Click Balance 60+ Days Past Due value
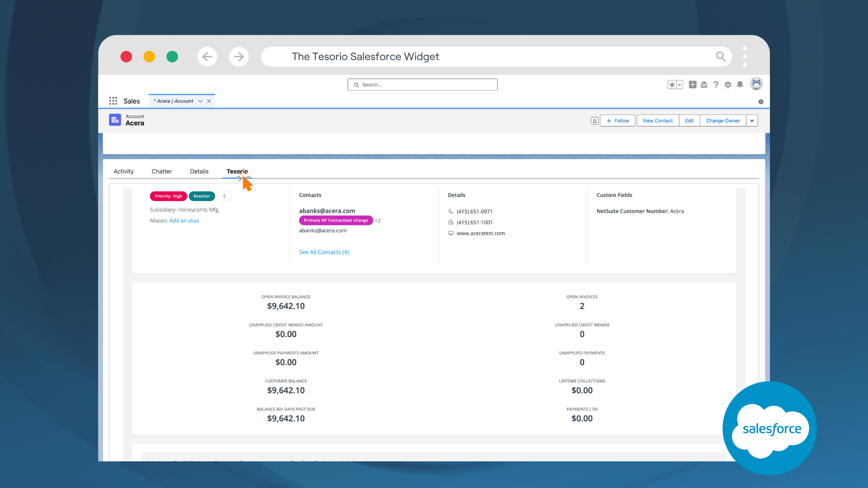This screenshot has width=868, height=488. pyautogui.click(x=286, y=418)
